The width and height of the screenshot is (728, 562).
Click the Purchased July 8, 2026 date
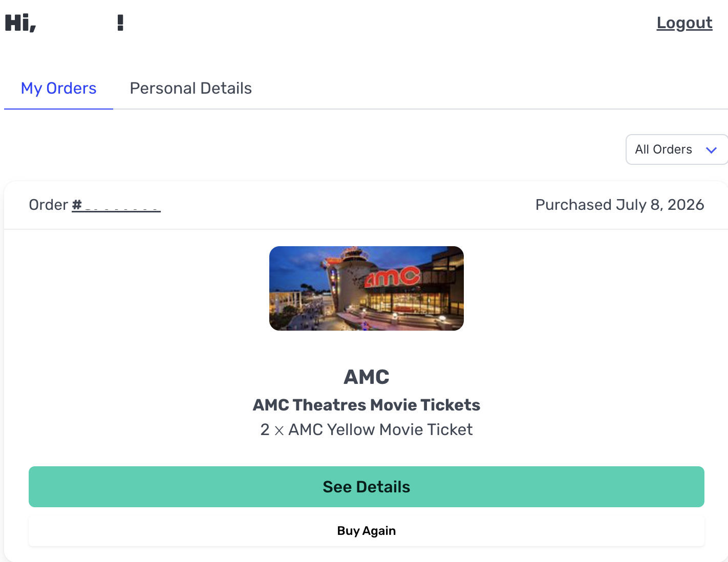pos(619,205)
